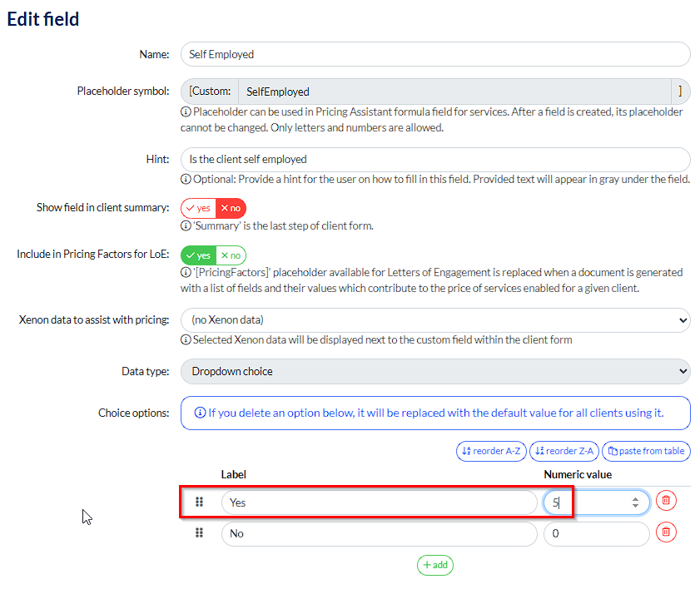
Task: Delete the Yes choice option
Action: click(666, 501)
